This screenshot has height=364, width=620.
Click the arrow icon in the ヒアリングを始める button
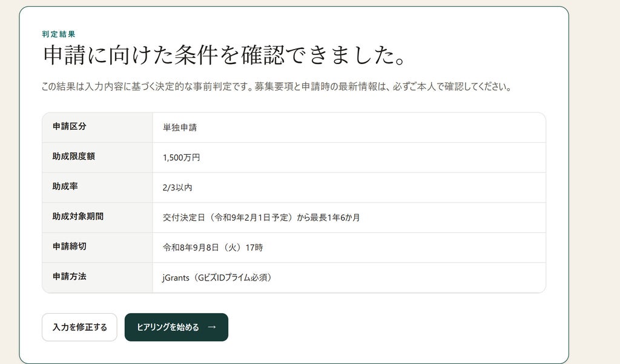click(212, 327)
